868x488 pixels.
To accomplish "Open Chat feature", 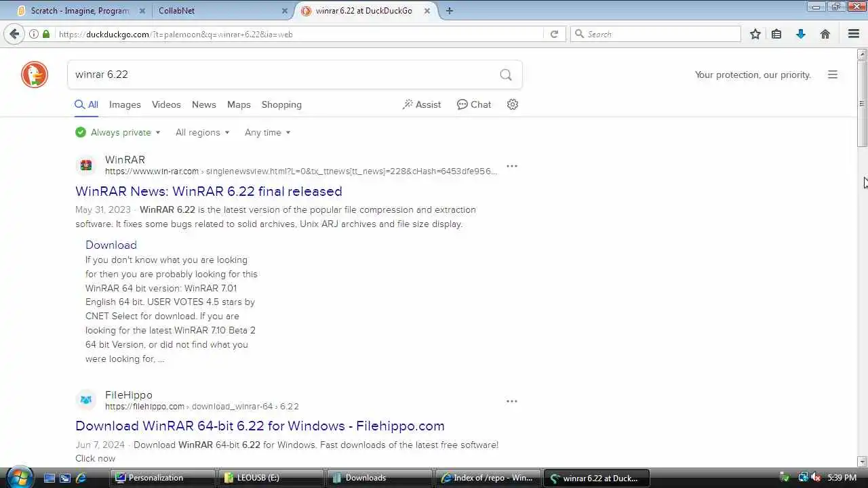I will tap(474, 104).
